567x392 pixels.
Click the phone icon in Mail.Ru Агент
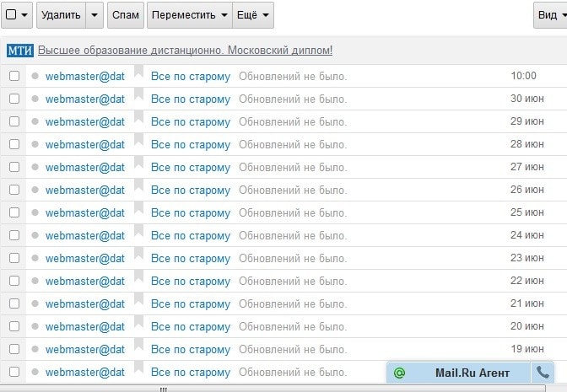pos(543,372)
